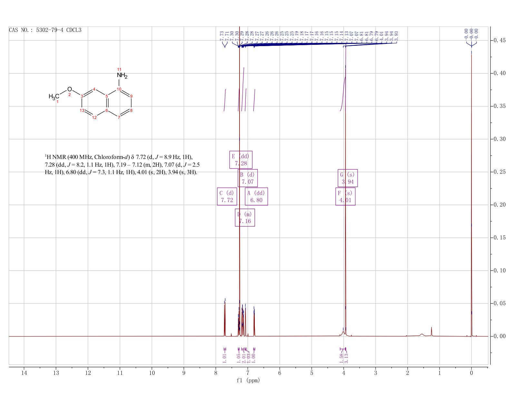
Task: Select the F (s) 4.01 multiplet box
Action: [345, 197]
